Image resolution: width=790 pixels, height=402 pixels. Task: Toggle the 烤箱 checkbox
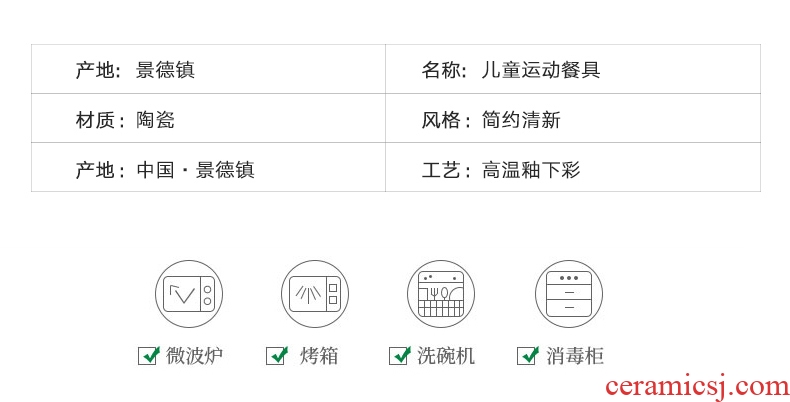(277, 356)
